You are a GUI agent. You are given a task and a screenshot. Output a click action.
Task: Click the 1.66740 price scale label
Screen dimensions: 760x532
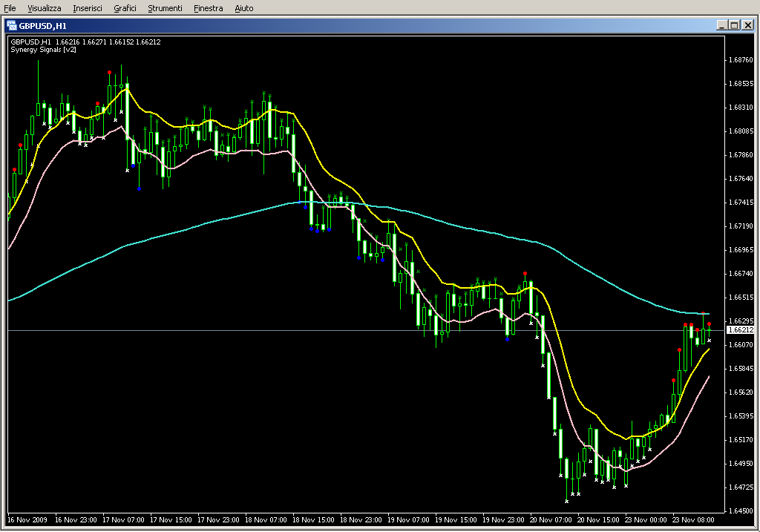(741, 274)
